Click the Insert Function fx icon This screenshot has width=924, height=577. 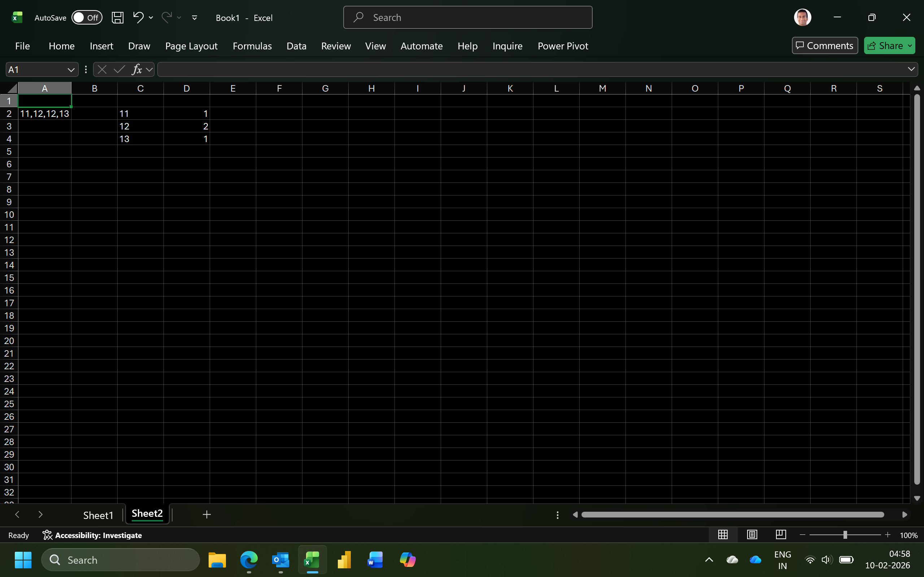(137, 70)
